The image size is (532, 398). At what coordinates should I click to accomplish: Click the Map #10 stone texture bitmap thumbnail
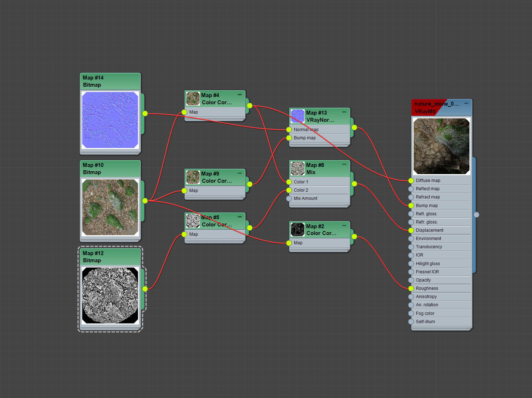click(110, 207)
